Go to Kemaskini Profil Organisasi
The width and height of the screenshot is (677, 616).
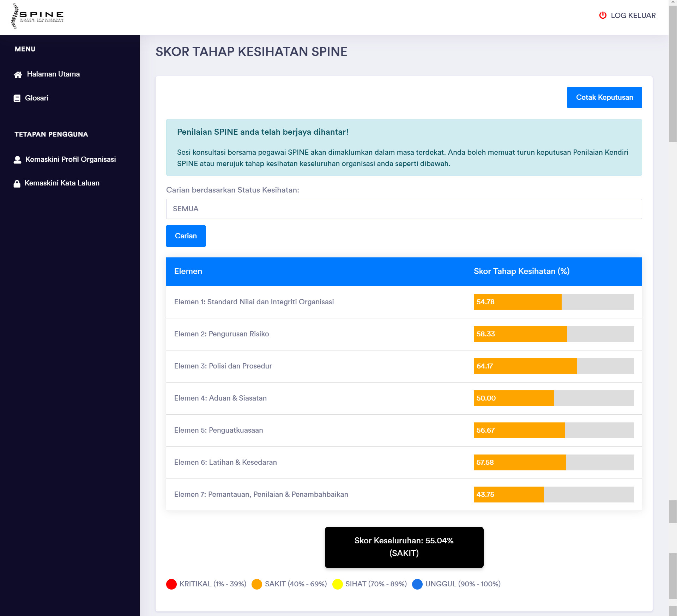71,159
